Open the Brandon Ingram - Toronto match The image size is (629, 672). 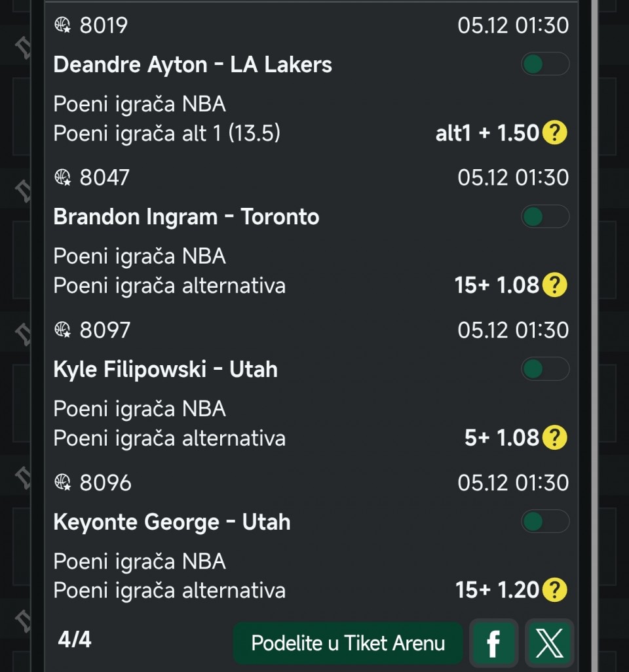[186, 217]
